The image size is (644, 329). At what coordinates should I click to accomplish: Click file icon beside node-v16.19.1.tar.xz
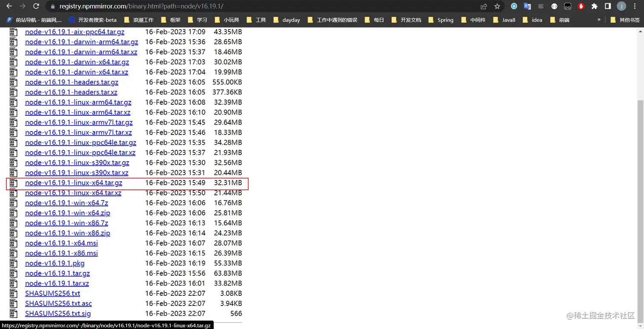(x=14, y=283)
